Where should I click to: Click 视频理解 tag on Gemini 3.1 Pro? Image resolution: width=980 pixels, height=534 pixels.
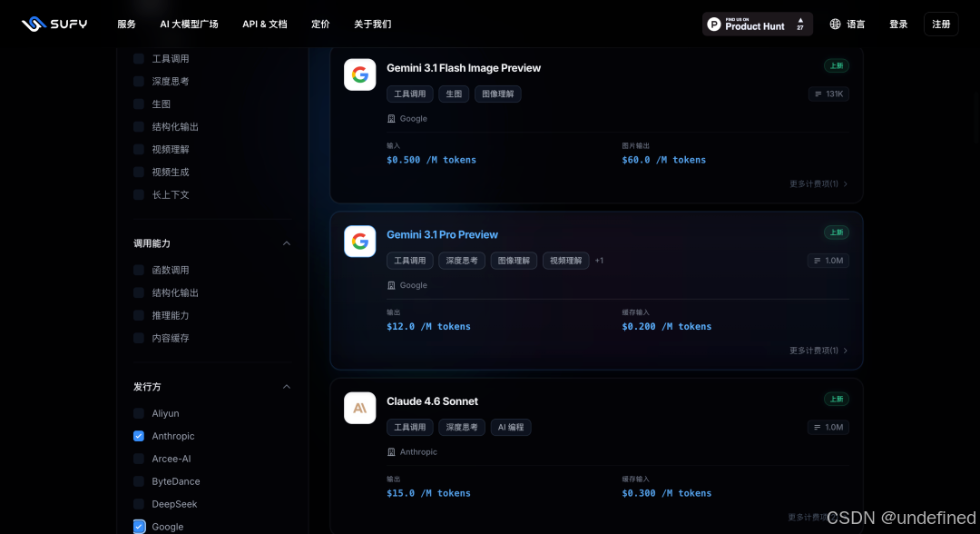pos(565,261)
